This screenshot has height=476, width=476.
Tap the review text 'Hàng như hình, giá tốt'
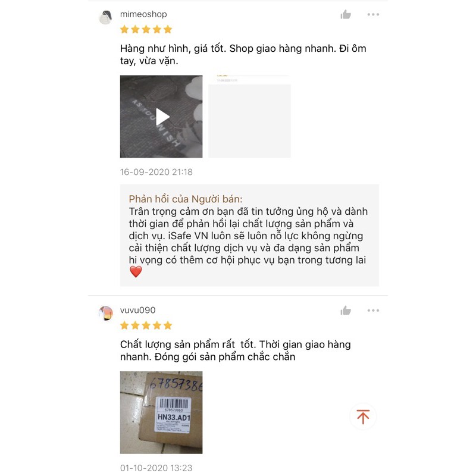coord(173,49)
